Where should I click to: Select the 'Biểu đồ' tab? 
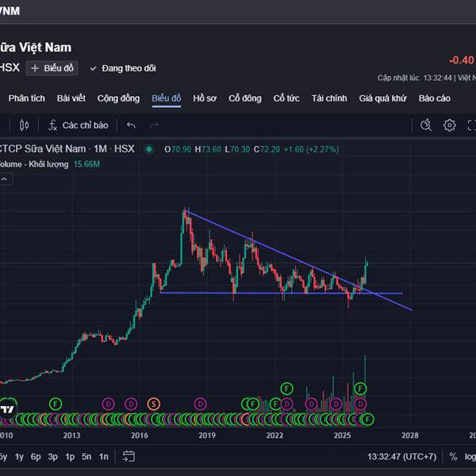click(167, 98)
